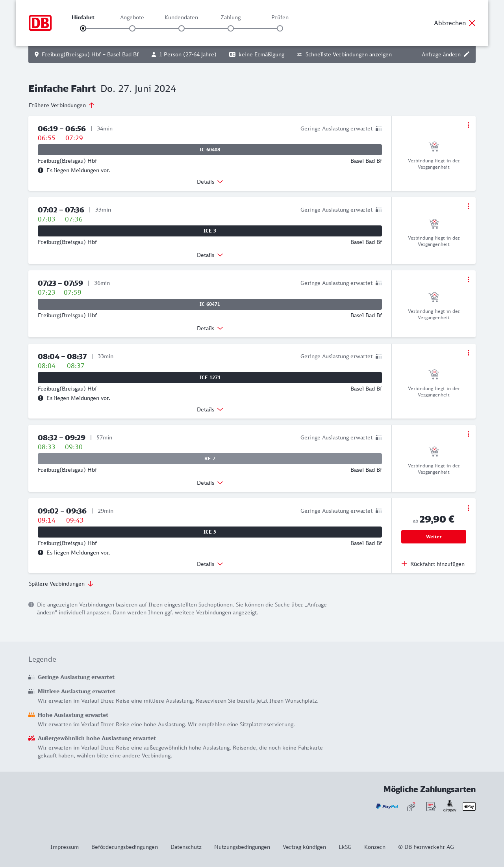
Task: Add return trip via Rückfahrt hinzufügen
Action: (x=433, y=564)
